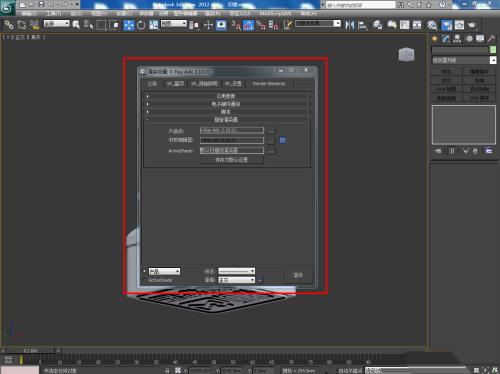500x374 pixels.
Task: Open the MAXScript menu
Action: (x=275, y=13)
